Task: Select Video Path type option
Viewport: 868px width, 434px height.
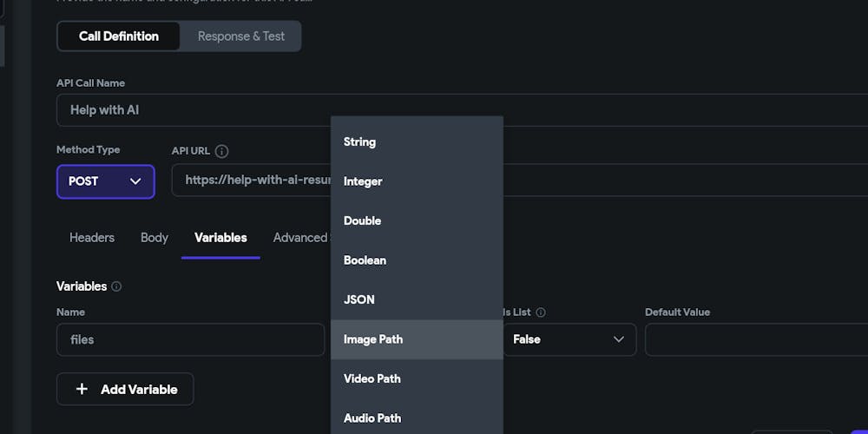Action: (372, 378)
